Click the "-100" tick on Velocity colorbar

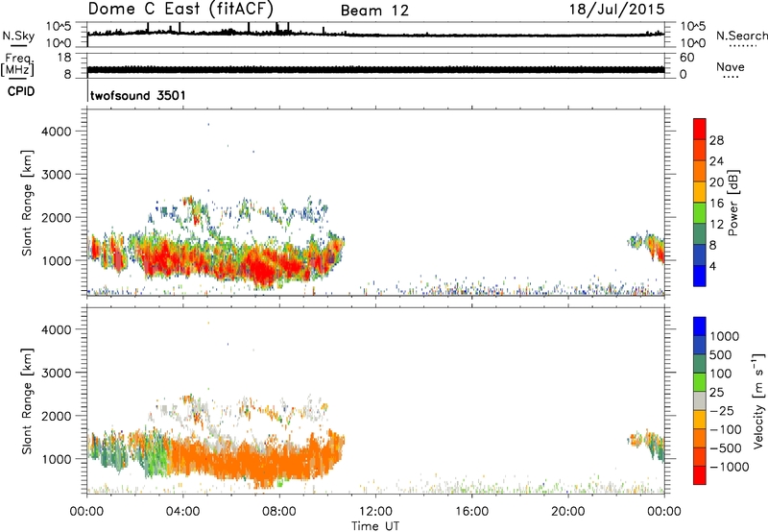click(726, 429)
